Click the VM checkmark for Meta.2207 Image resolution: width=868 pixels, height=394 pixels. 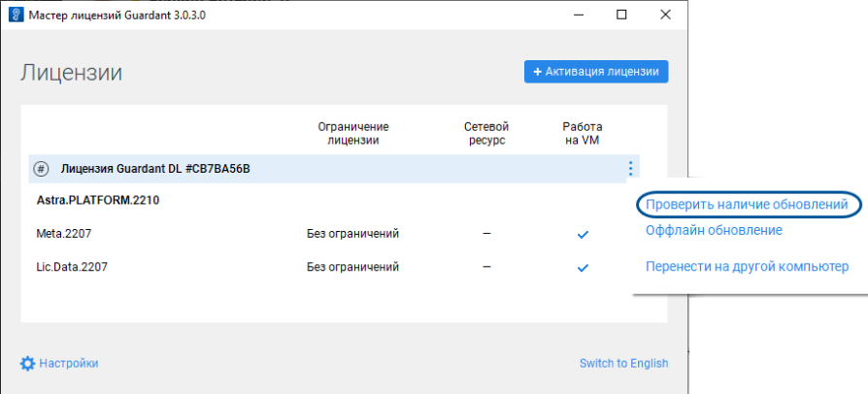click(583, 234)
